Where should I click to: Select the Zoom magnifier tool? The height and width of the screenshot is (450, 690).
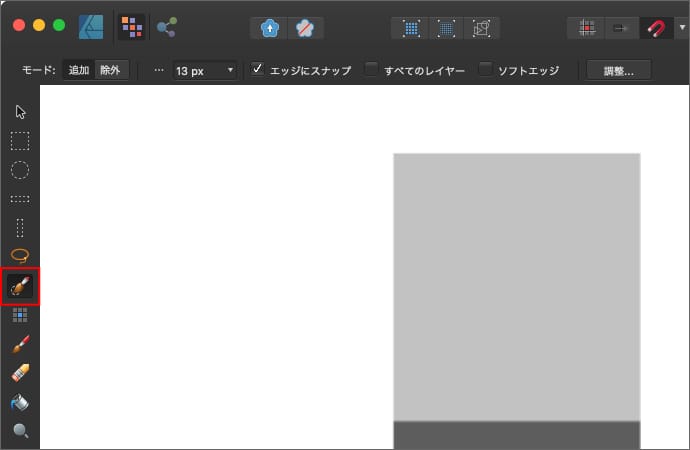(20, 432)
